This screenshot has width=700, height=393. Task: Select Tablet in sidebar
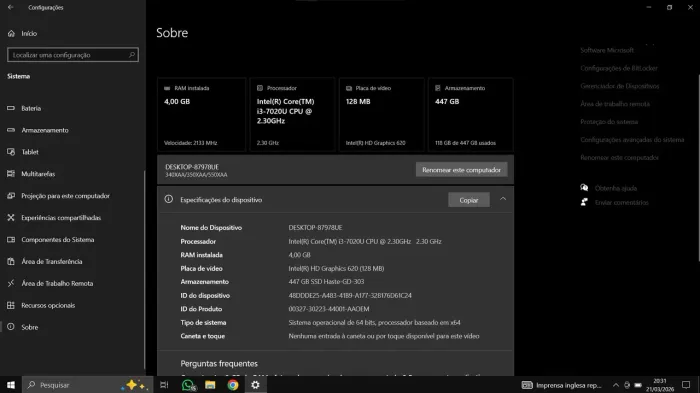coord(30,152)
